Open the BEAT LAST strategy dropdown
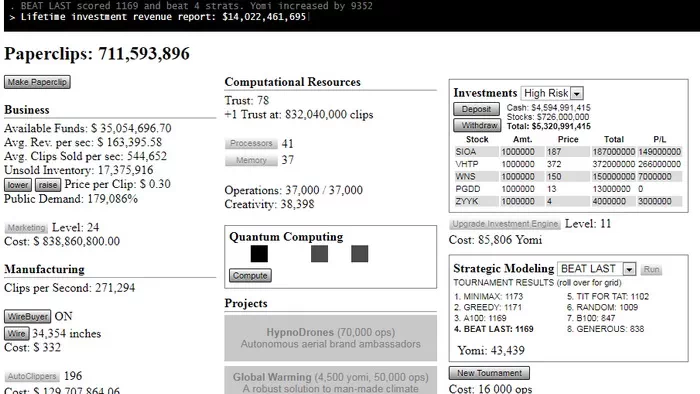This screenshot has height=394, width=700. tap(596, 269)
